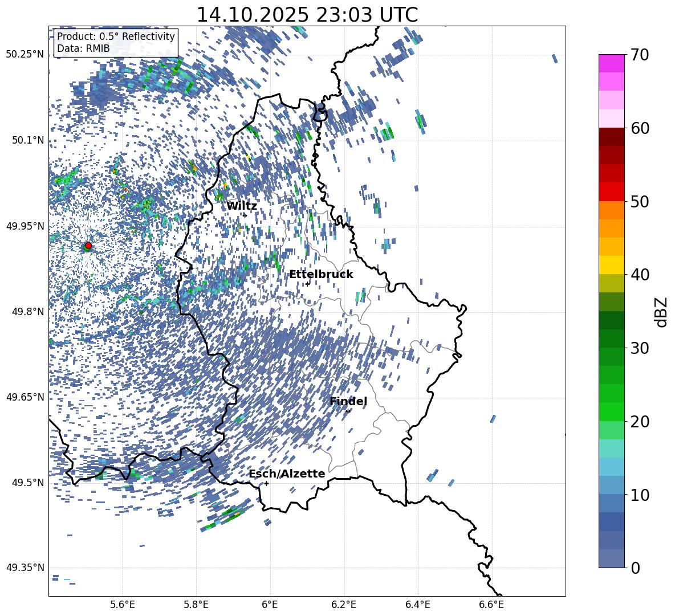
Task: Click the Wiltz location cross marker
Action: tap(245, 215)
